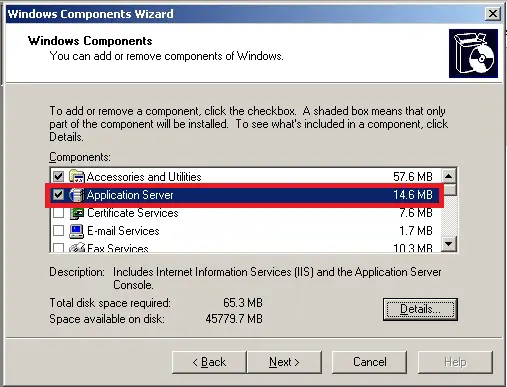Click the Accessories and Utilities folder icon
The width and height of the screenshot is (507, 387).
[x=76, y=176]
